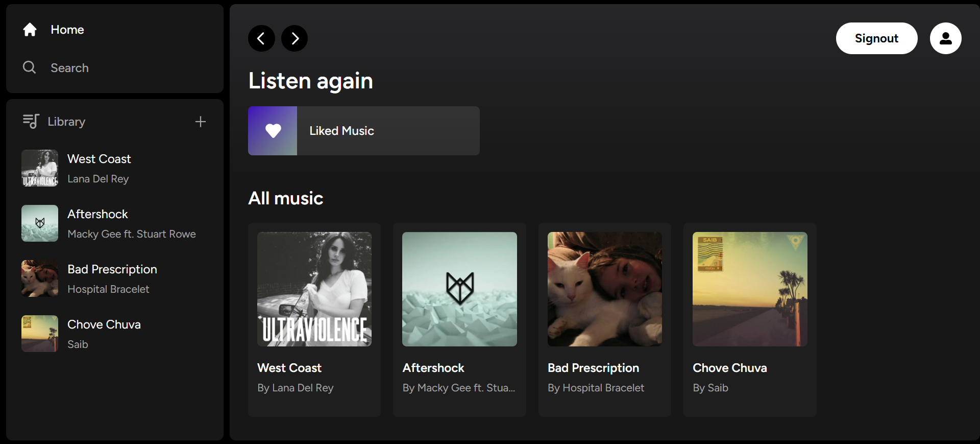This screenshot has height=444, width=980.
Task: Select Bad Prescription cat album cover
Action: [x=605, y=289]
